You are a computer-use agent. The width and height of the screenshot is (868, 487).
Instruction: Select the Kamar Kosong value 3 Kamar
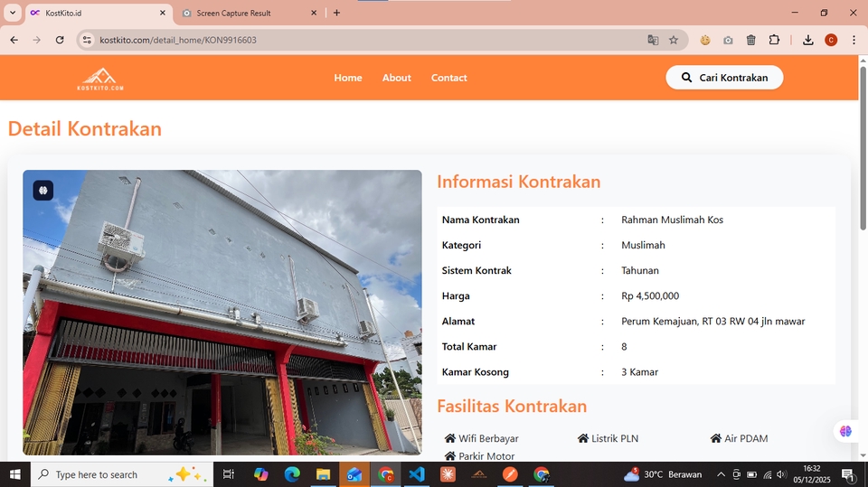pyautogui.click(x=639, y=372)
